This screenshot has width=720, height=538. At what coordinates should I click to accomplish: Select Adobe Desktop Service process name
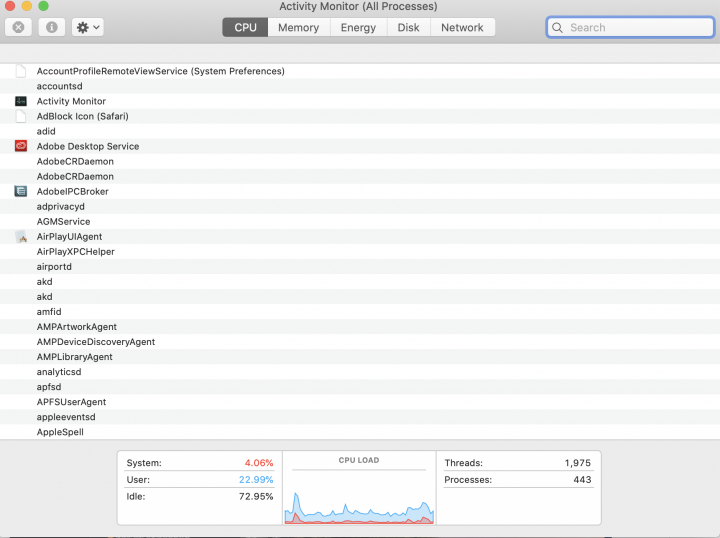pos(88,146)
